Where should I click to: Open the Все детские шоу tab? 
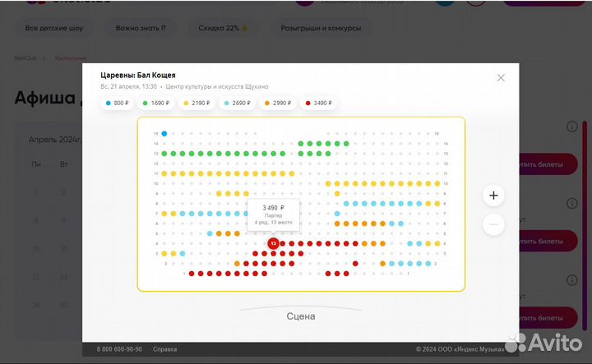pos(54,28)
